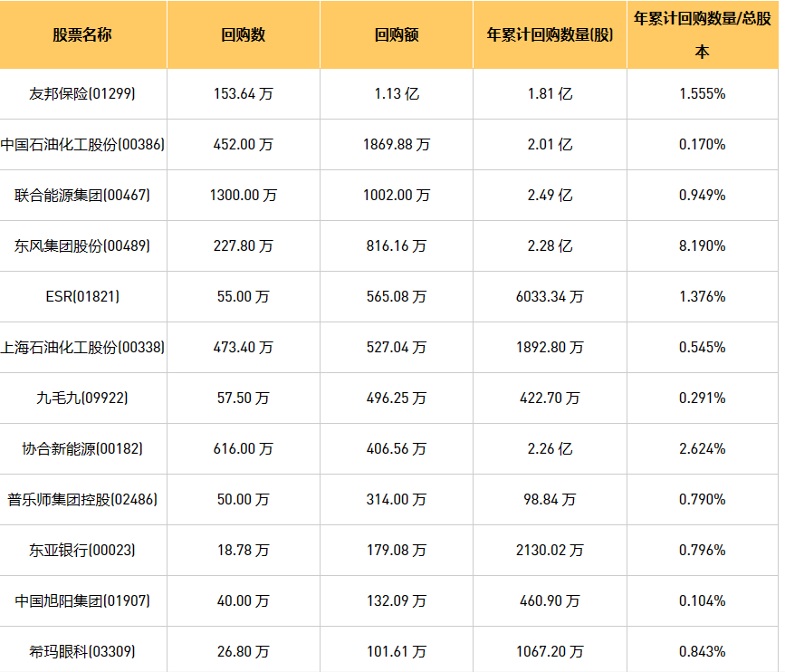Click the 1.81 亿 cumulative value
The width and height of the screenshot is (785, 672).
pyautogui.click(x=550, y=93)
